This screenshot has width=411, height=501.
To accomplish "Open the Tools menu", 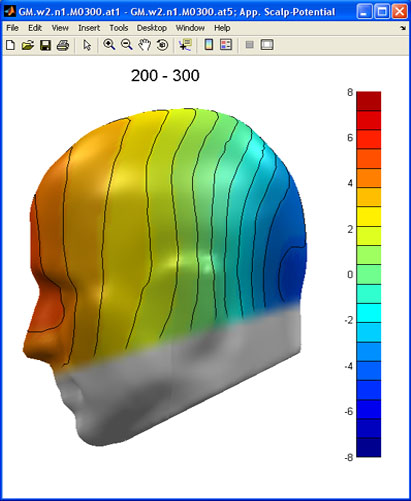I will 119,28.
